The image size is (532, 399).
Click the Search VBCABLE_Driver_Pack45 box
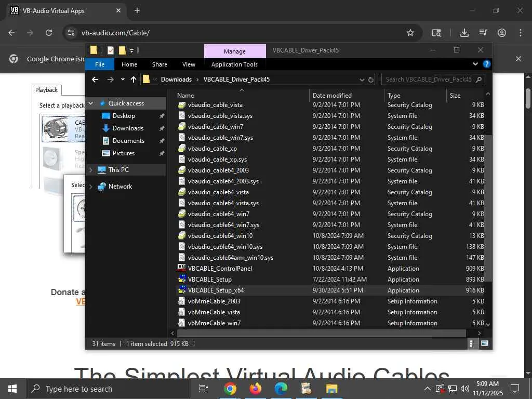(429, 79)
